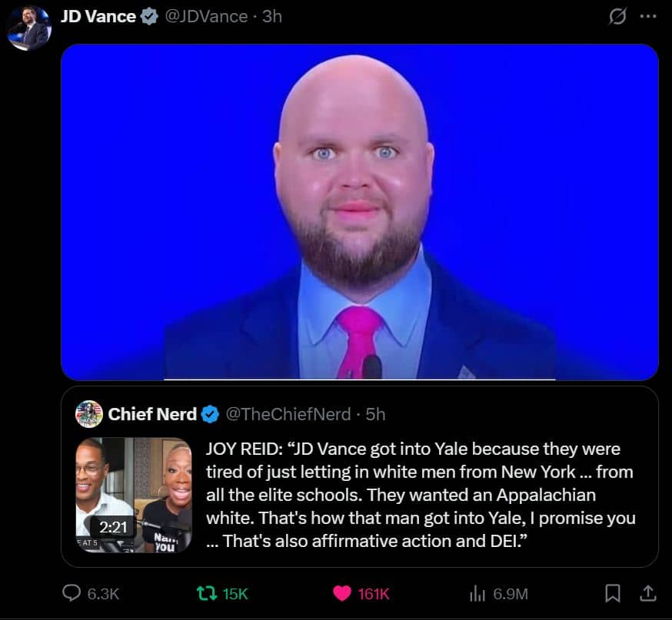Click the 15K repost count
The width and height of the screenshot is (672, 620).
[x=235, y=594]
